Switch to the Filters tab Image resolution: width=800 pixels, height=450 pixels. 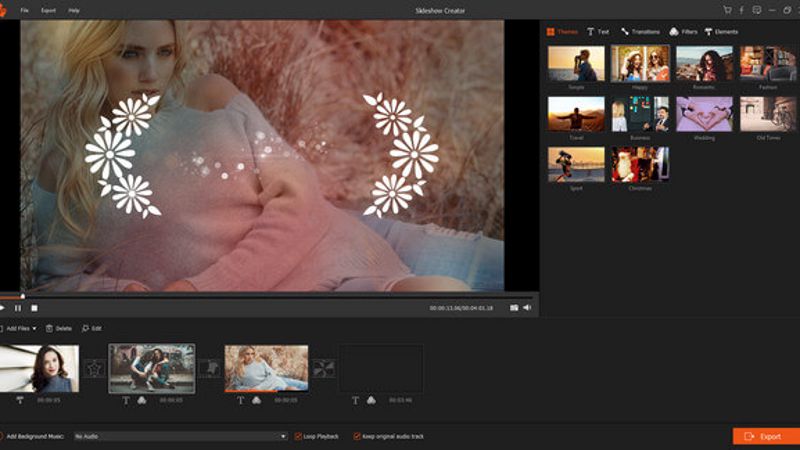point(683,32)
